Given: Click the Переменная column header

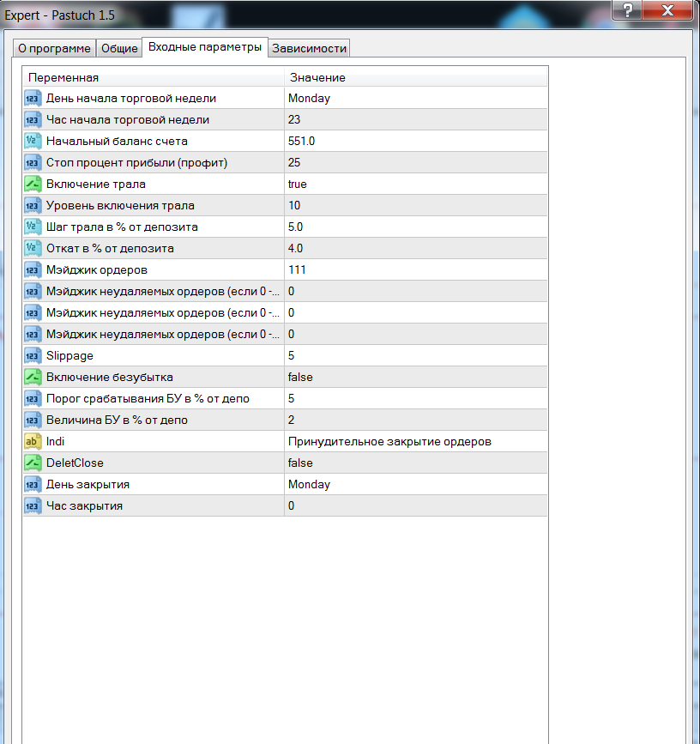Looking at the screenshot, I should (x=154, y=77).
